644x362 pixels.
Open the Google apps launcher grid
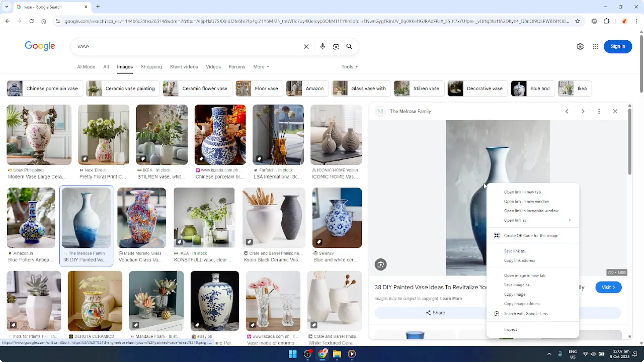point(596,47)
